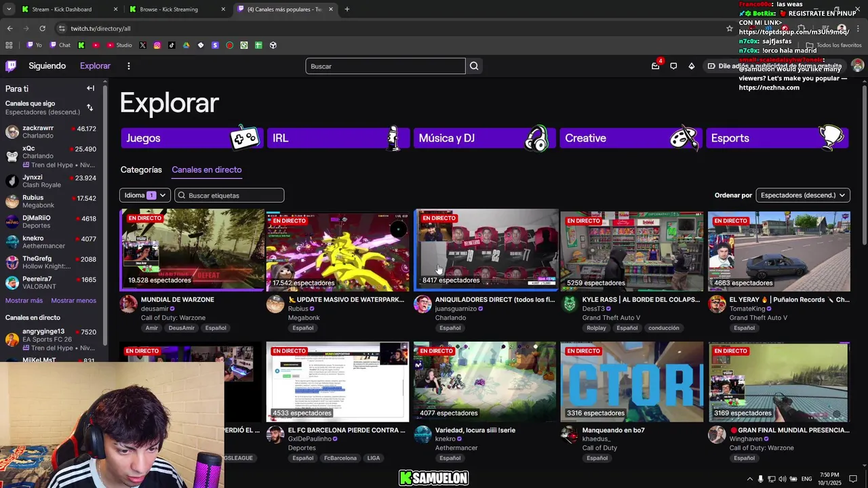This screenshot has width=868, height=488.
Task: Select the Canales en directo tab
Action: pos(206,169)
